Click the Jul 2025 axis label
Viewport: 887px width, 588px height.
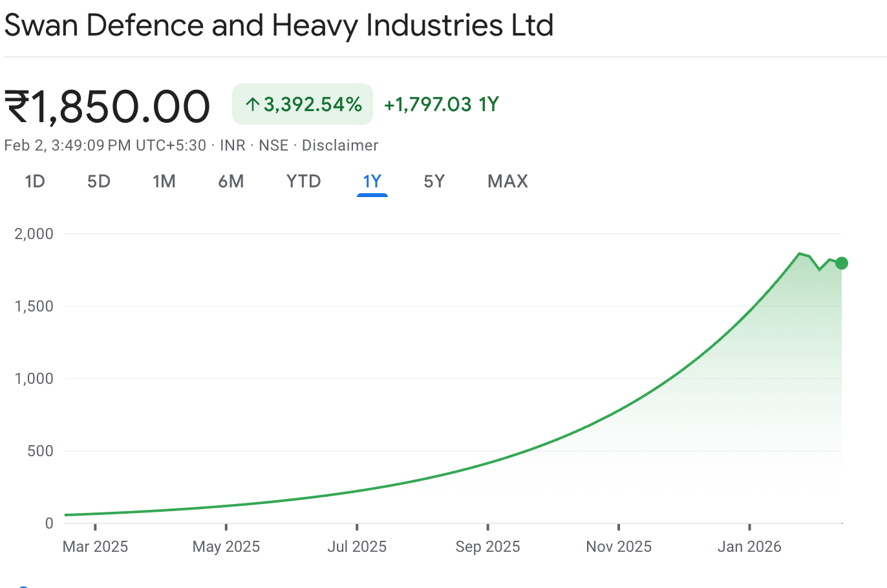coord(357,547)
